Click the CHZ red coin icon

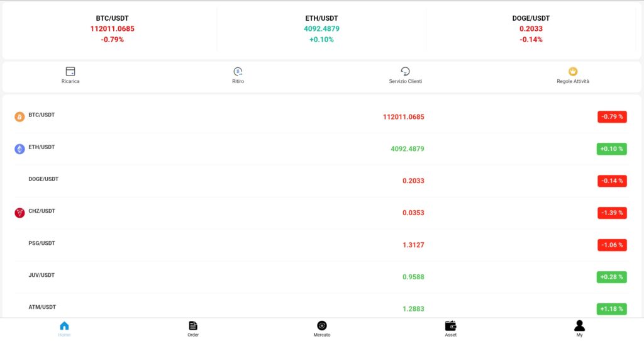(19, 213)
